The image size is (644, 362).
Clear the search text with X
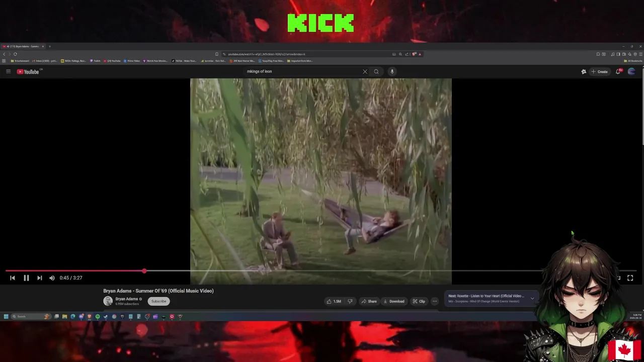[365, 71]
